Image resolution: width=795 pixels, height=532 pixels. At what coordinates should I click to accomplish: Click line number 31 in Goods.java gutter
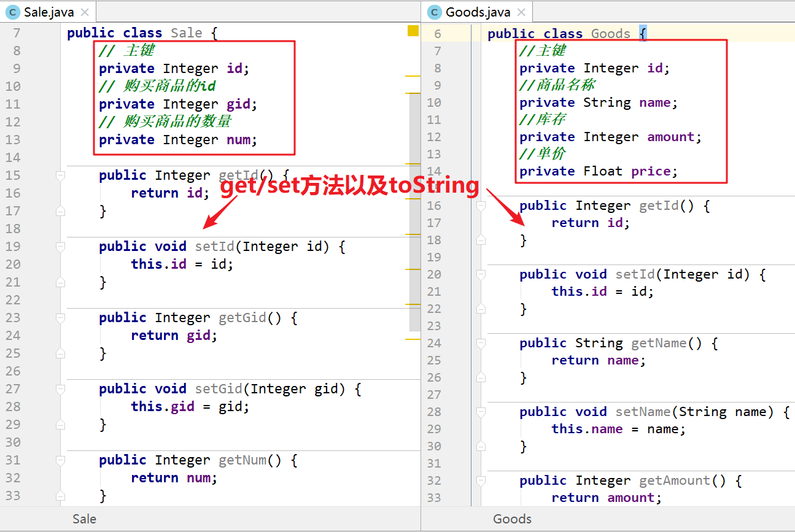click(434, 463)
